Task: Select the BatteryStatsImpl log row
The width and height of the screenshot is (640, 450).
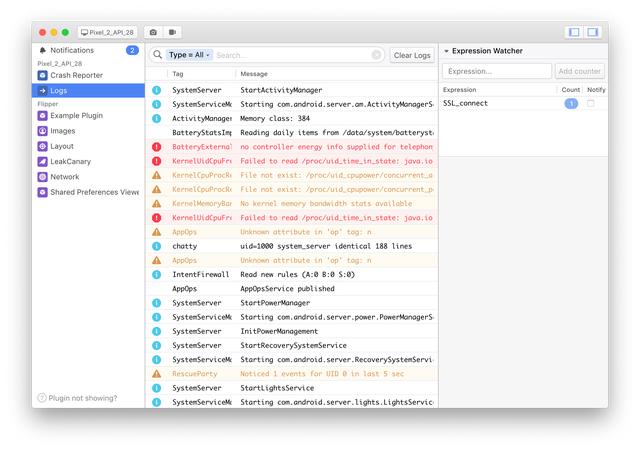Action: point(292,133)
